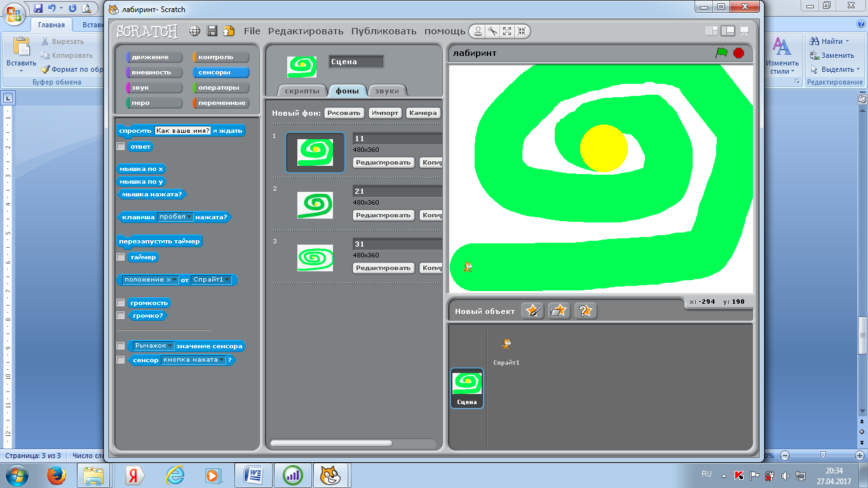
Task: Open Yandex browser from the taskbar
Action: [x=133, y=475]
